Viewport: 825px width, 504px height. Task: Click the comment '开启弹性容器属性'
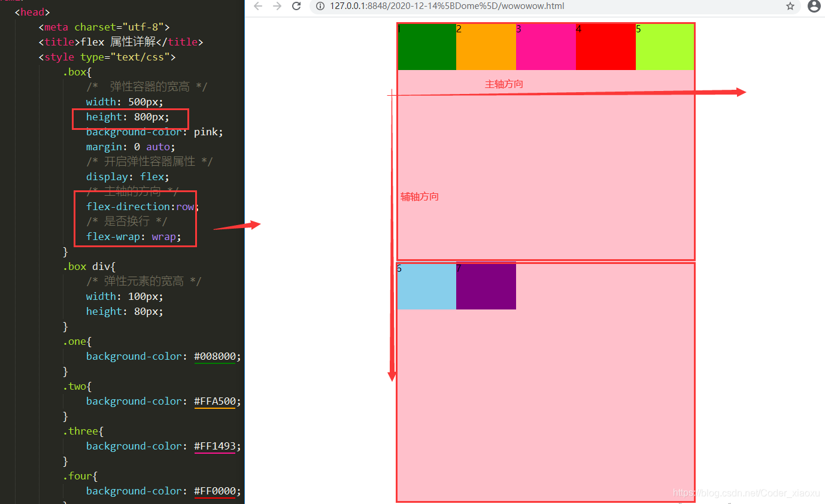(x=150, y=162)
